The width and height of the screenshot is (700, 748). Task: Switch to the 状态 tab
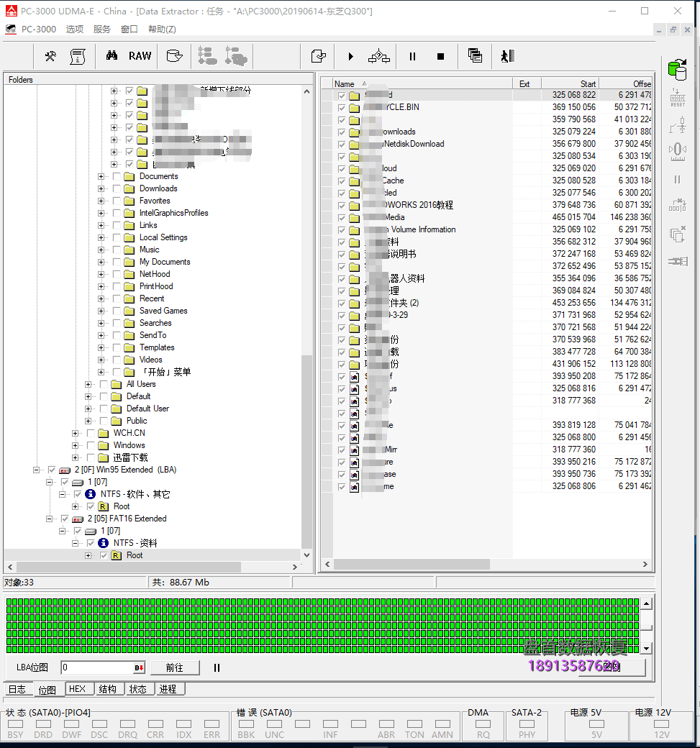138,689
